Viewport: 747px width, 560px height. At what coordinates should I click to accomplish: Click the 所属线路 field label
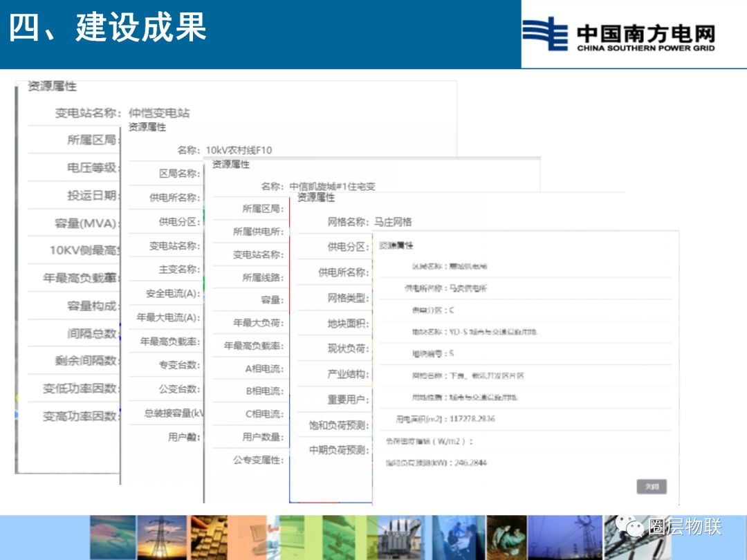(x=263, y=277)
